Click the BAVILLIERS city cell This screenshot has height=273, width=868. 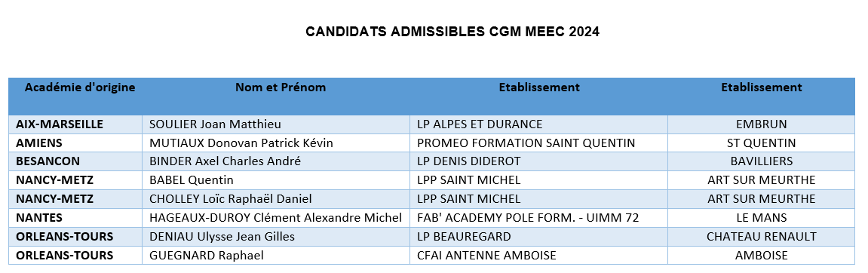coord(761,161)
